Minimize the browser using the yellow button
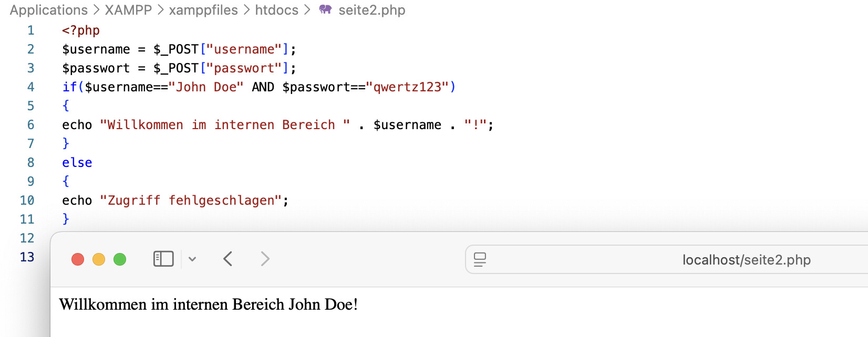The image size is (868, 337). (99, 259)
